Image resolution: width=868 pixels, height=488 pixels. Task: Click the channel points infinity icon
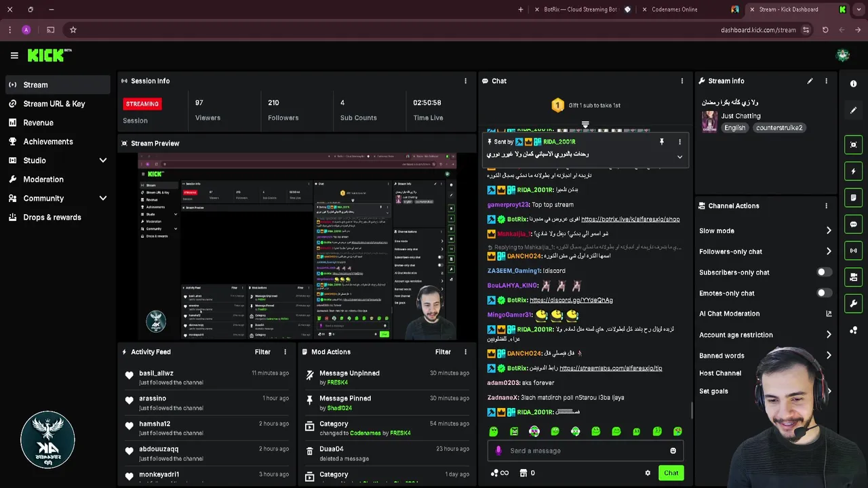tap(500, 473)
